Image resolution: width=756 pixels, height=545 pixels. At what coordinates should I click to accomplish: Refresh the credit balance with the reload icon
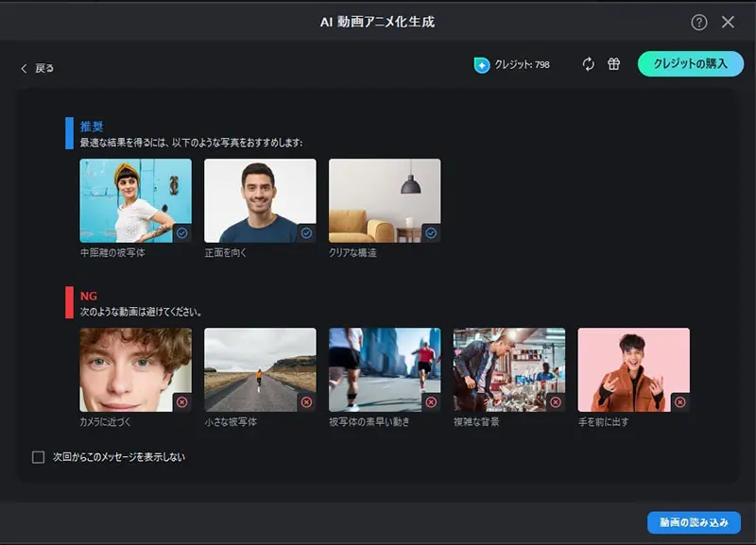coord(588,65)
